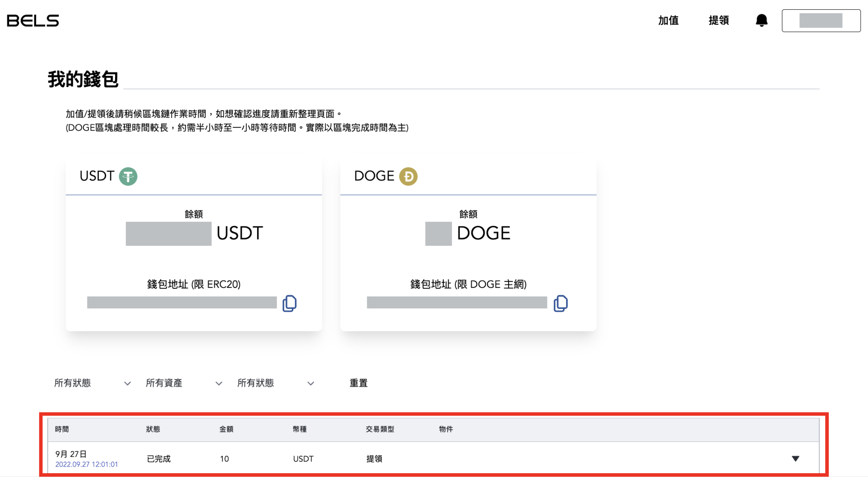Click the gold DOGE coin icon
The width and height of the screenshot is (868, 477).
[x=408, y=176]
